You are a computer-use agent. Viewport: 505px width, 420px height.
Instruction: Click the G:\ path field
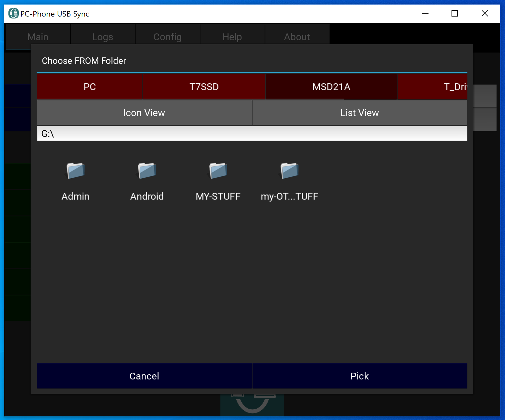[252, 134]
